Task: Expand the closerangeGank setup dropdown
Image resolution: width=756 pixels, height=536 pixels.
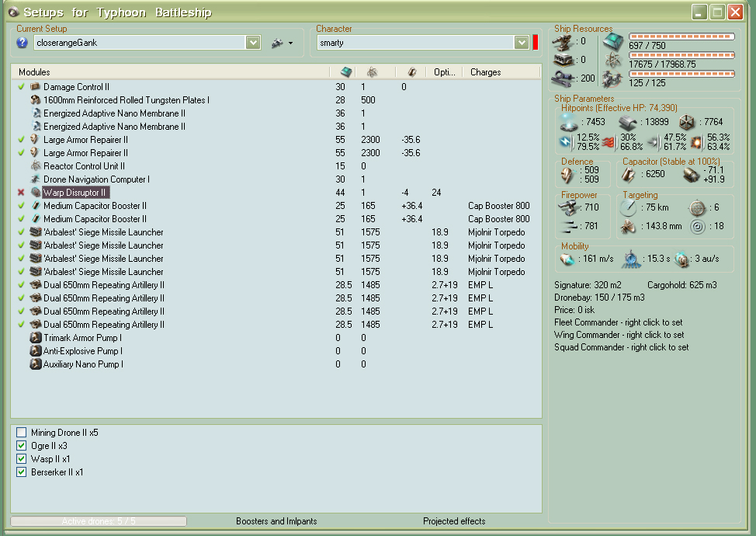Action: [x=253, y=43]
